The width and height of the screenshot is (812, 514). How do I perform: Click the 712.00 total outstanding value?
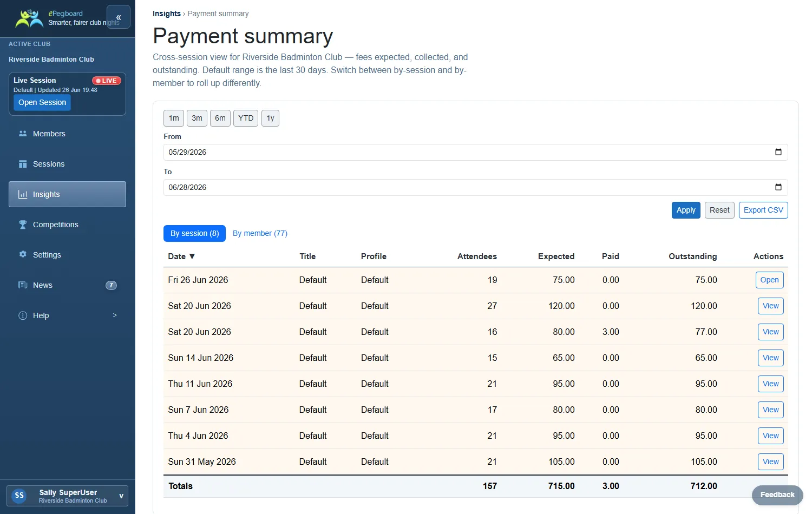click(x=704, y=486)
